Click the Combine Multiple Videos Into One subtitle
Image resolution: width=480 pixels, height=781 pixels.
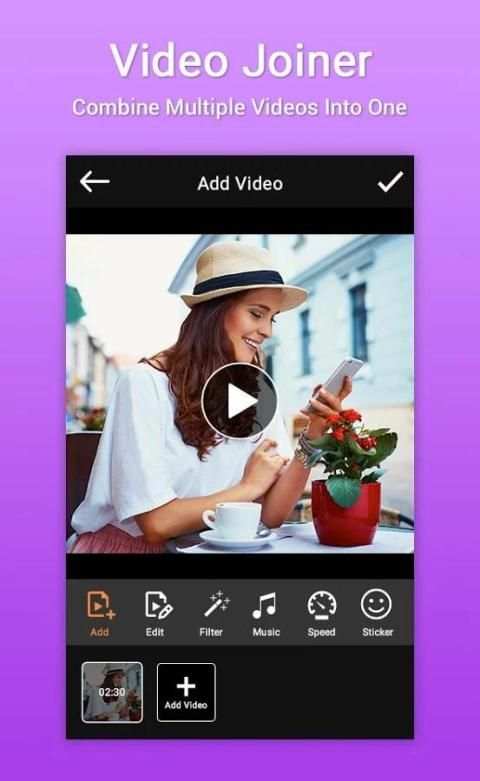(240, 108)
